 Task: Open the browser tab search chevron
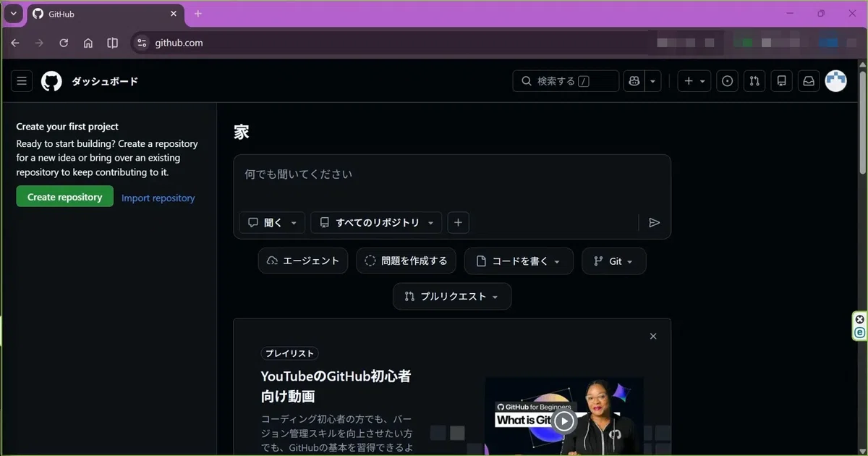tap(13, 14)
